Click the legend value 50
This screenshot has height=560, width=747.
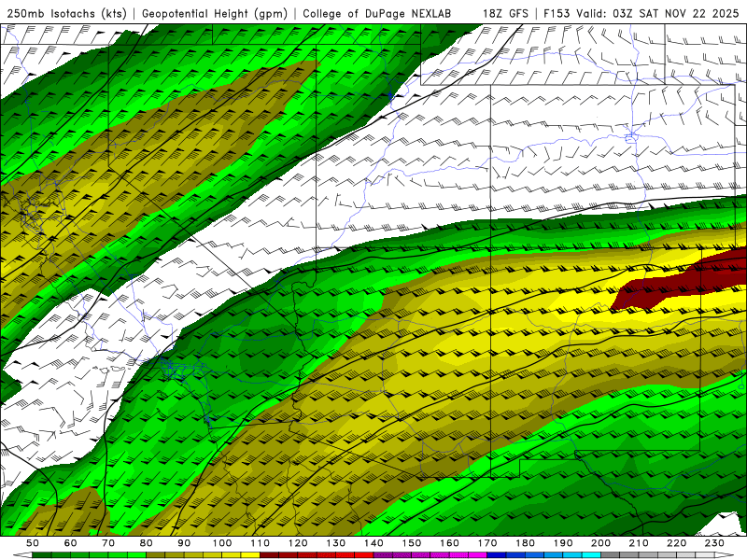tap(33, 543)
